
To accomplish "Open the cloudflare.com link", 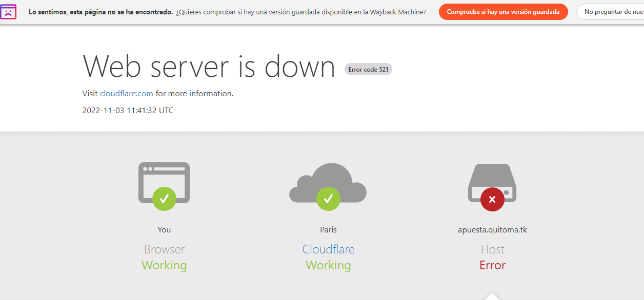I will pos(126,94).
